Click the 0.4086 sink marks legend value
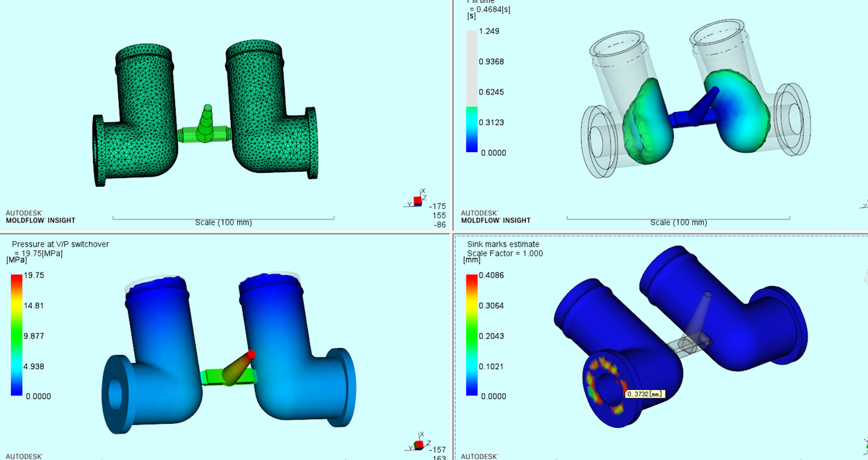 click(491, 275)
